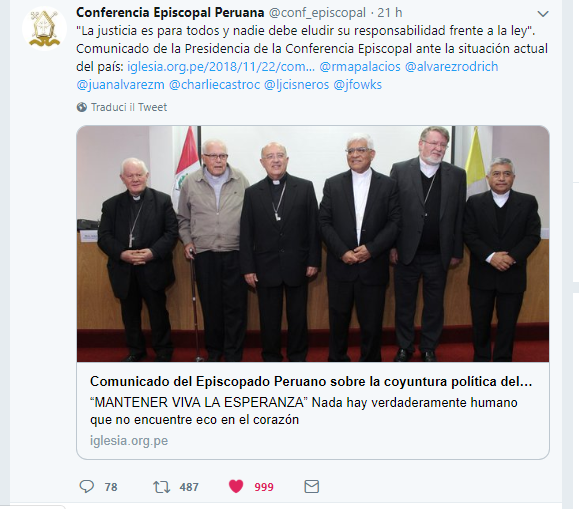579x509 pixels.
Task: Open the bishops group photo preview
Action: 313,244
